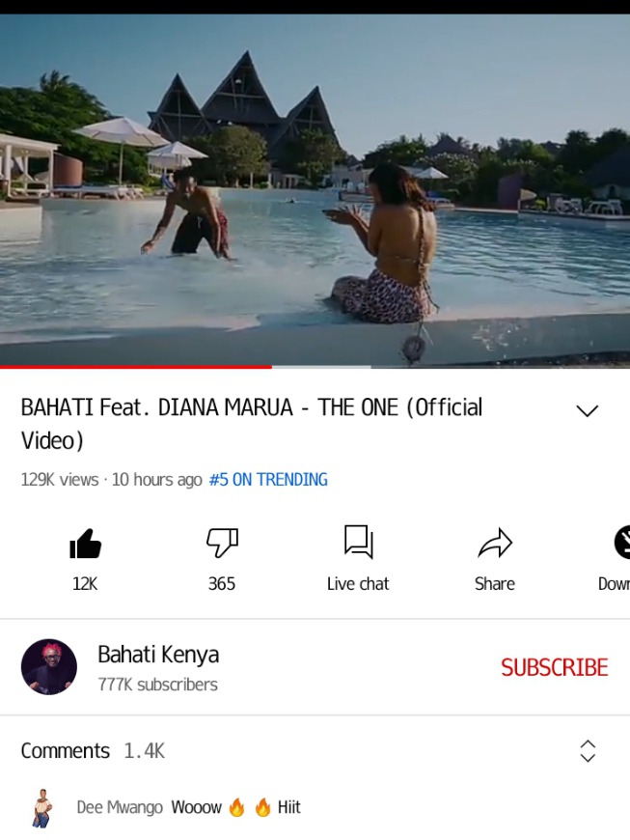Tap the 365 dislikes count label
This screenshot has height=840, width=630.
[222, 583]
